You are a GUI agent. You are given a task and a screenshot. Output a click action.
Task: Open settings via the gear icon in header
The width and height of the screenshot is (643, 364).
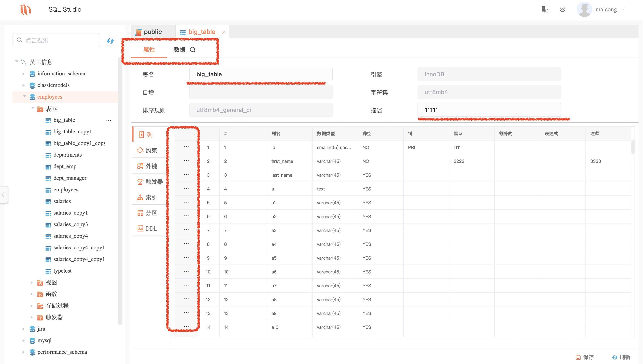coord(562,10)
